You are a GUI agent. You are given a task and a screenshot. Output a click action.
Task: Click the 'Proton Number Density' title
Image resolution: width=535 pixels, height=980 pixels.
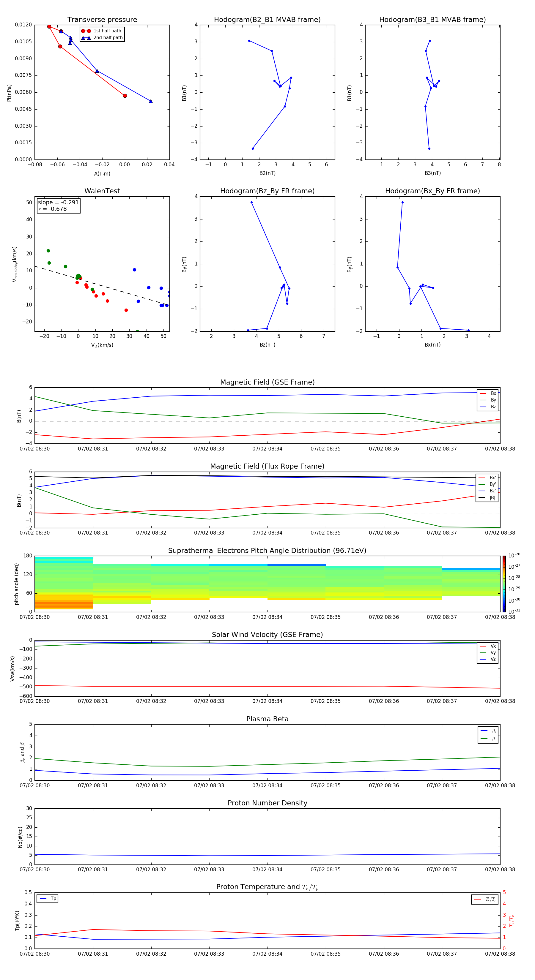tap(267, 803)
